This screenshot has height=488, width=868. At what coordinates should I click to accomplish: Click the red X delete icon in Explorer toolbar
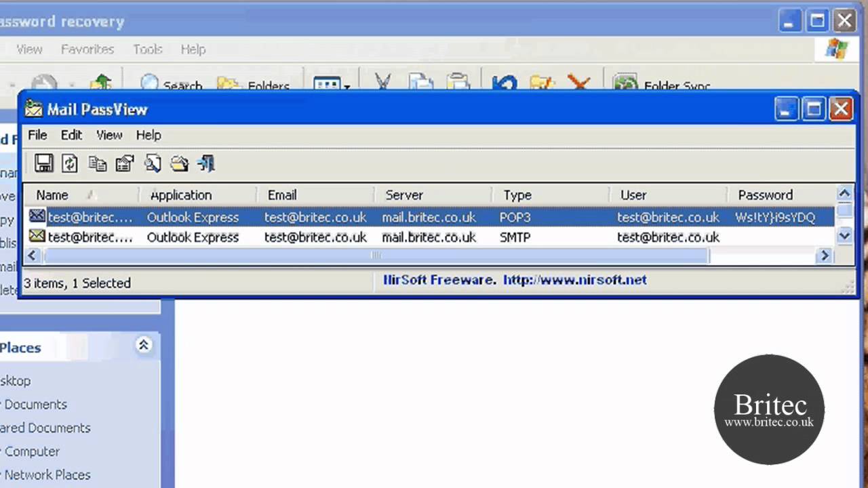click(578, 83)
